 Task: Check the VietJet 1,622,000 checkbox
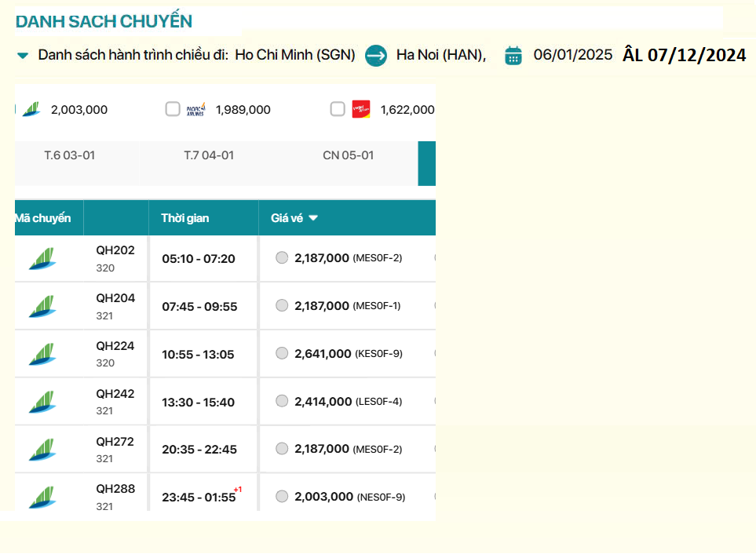(336, 109)
